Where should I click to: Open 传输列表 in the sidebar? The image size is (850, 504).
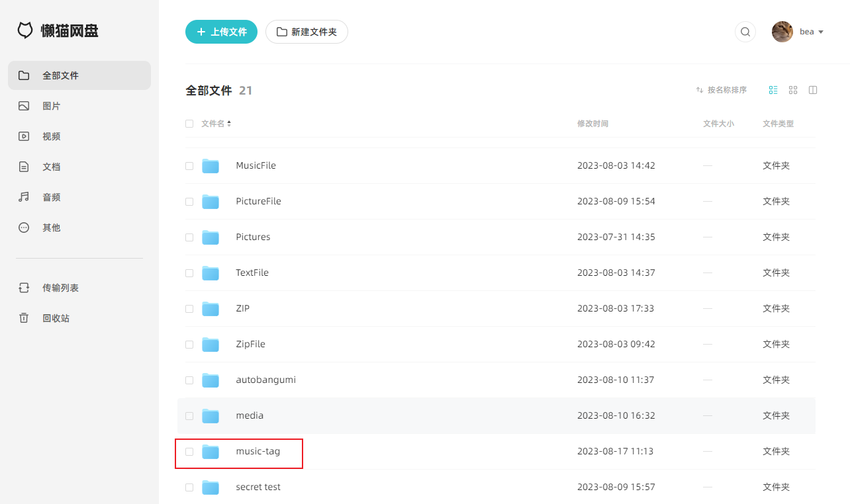(x=79, y=288)
